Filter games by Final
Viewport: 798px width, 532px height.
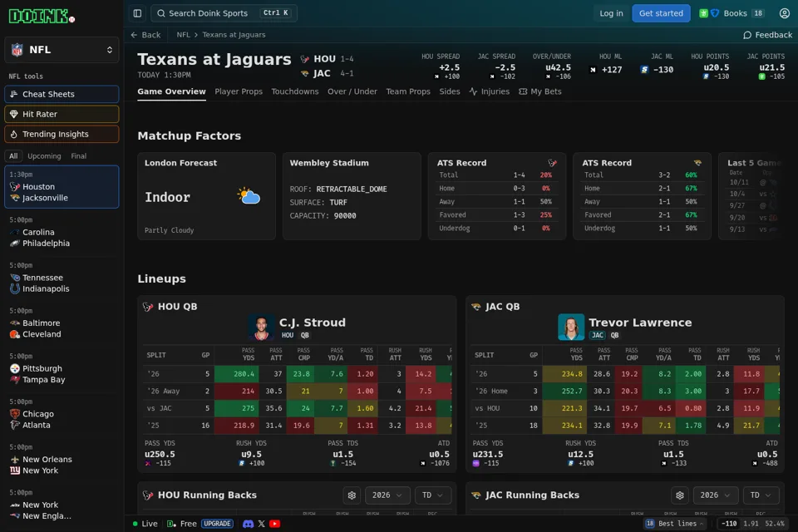pyautogui.click(x=78, y=155)
